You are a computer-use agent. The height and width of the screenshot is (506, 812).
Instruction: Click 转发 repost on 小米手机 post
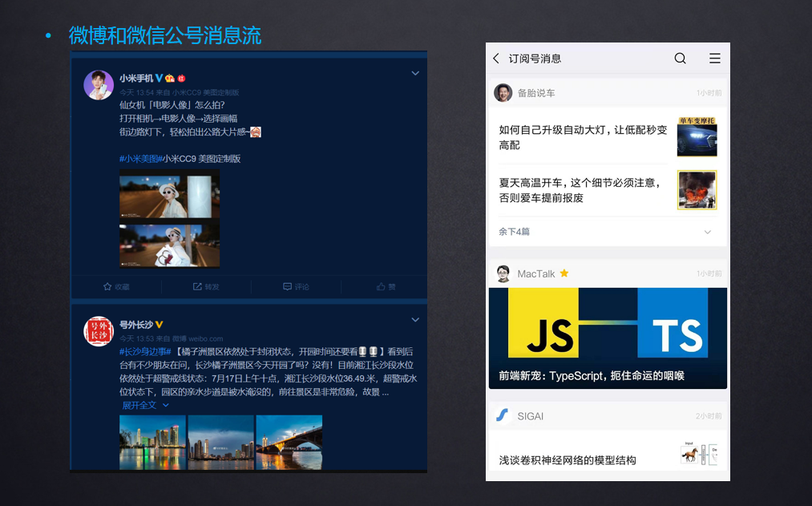tap(206, 286)
